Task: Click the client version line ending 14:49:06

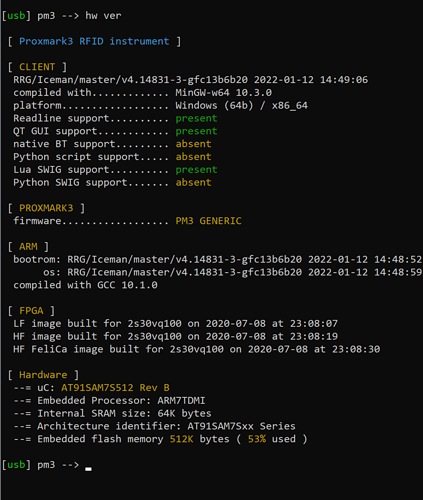Action: point(190,80)
